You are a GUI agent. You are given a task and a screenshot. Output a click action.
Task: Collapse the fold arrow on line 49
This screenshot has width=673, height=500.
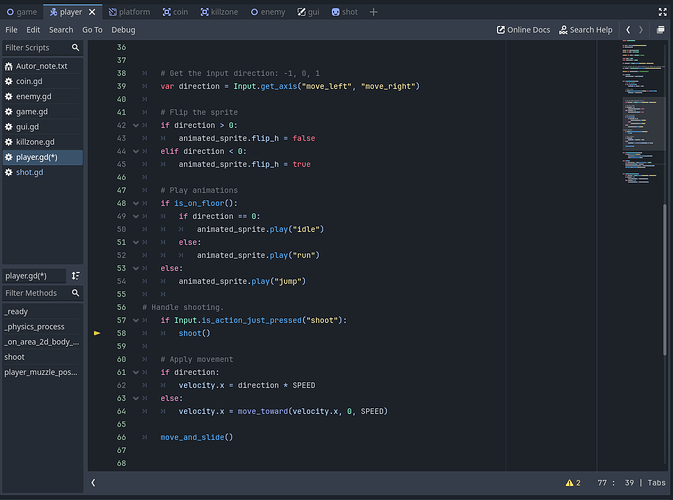[x=136, y=216]
